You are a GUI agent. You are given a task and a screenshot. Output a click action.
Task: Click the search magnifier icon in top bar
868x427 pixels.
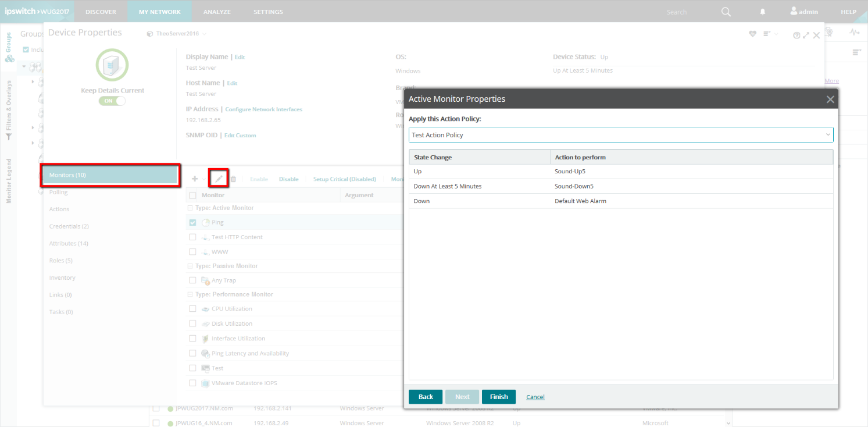click(x=726, y=12)
